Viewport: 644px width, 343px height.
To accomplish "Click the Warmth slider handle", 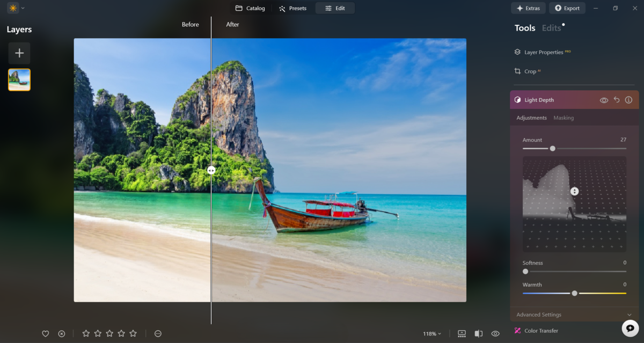I will (574, 293).
